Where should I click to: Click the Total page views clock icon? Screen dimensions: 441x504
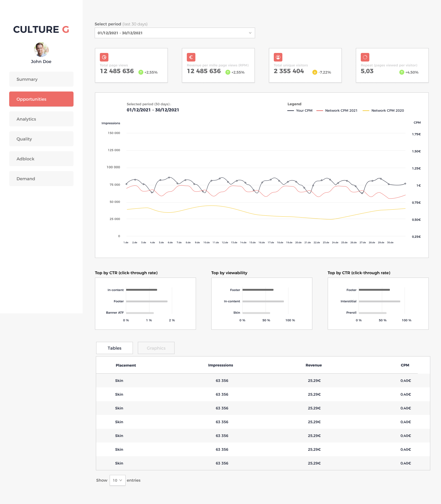click(104, 57)
